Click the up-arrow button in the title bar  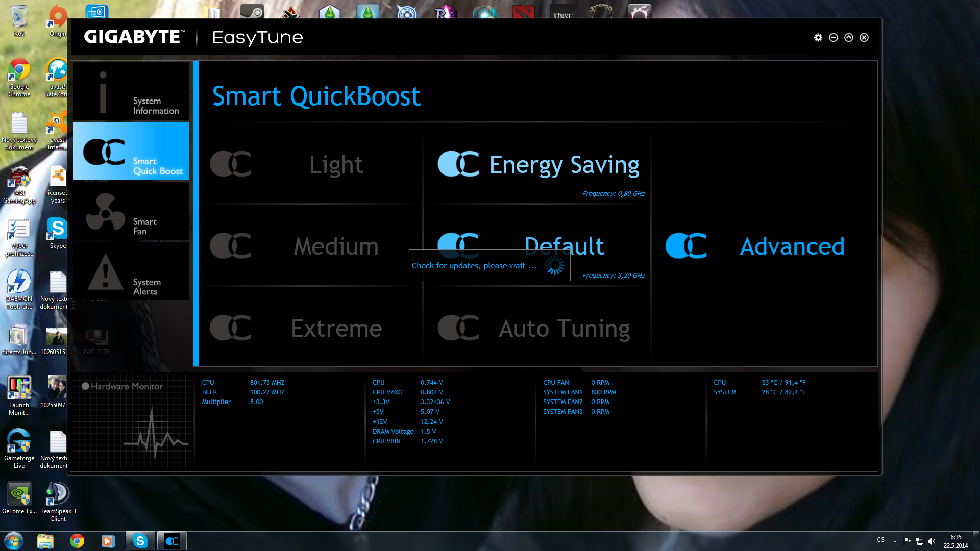tap(849, 37)
